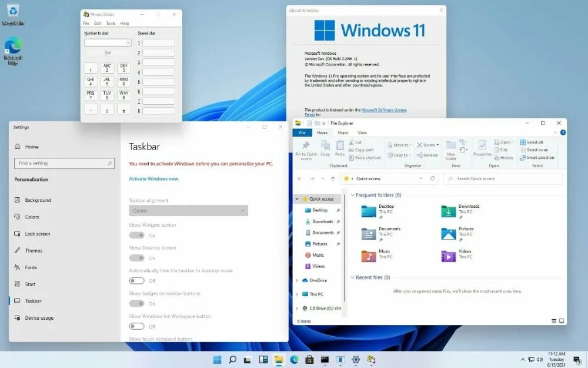Open Themes in Settings sidebar

click(x=34, y=250)
